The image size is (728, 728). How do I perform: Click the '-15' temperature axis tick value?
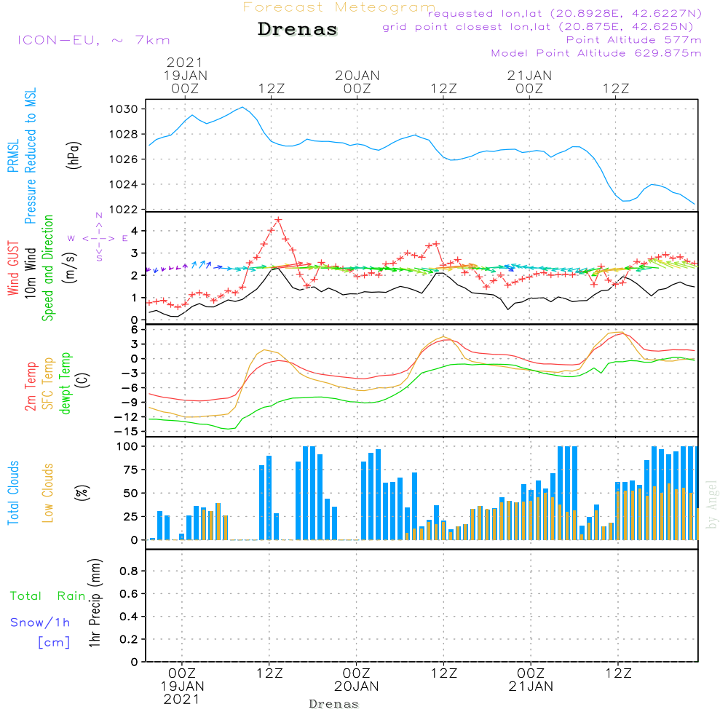pos(125,431)
